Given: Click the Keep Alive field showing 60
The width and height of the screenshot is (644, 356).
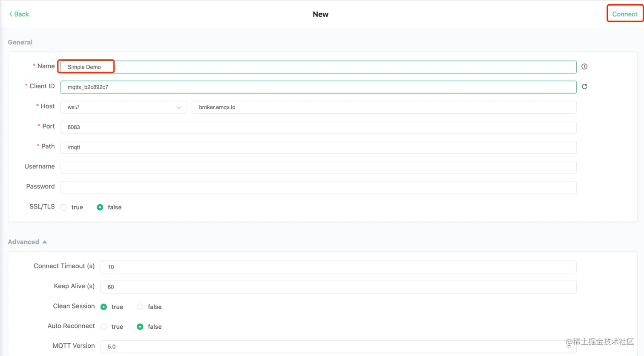Looking at the screenshot, I should 338,287.
